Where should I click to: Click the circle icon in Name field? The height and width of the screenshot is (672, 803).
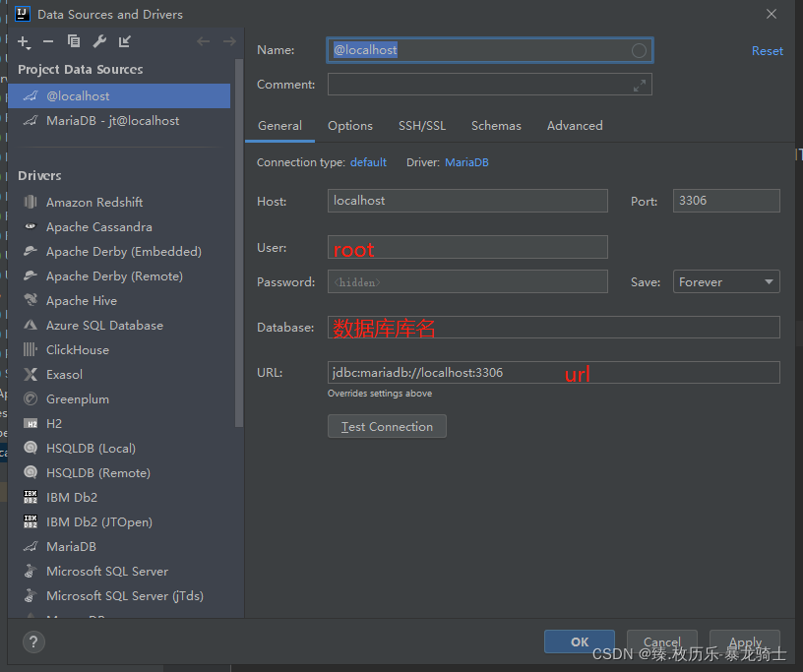click(639, 50)
